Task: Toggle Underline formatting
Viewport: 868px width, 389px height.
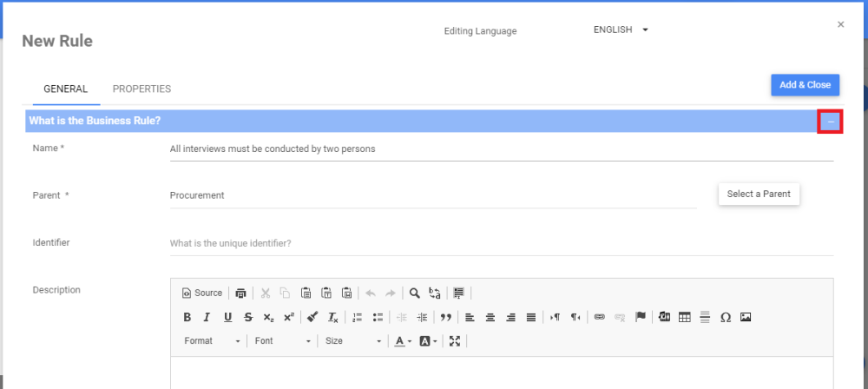Action: [x=227, y=318]
